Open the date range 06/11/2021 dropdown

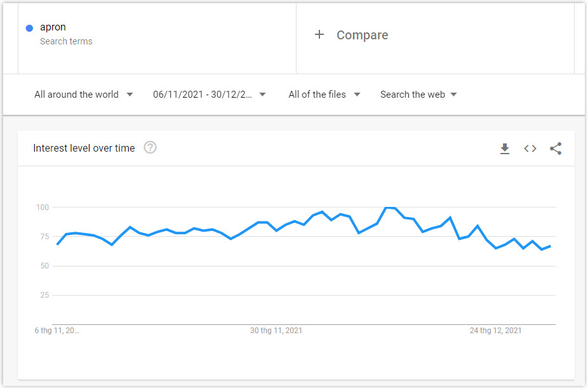point(210,95)
